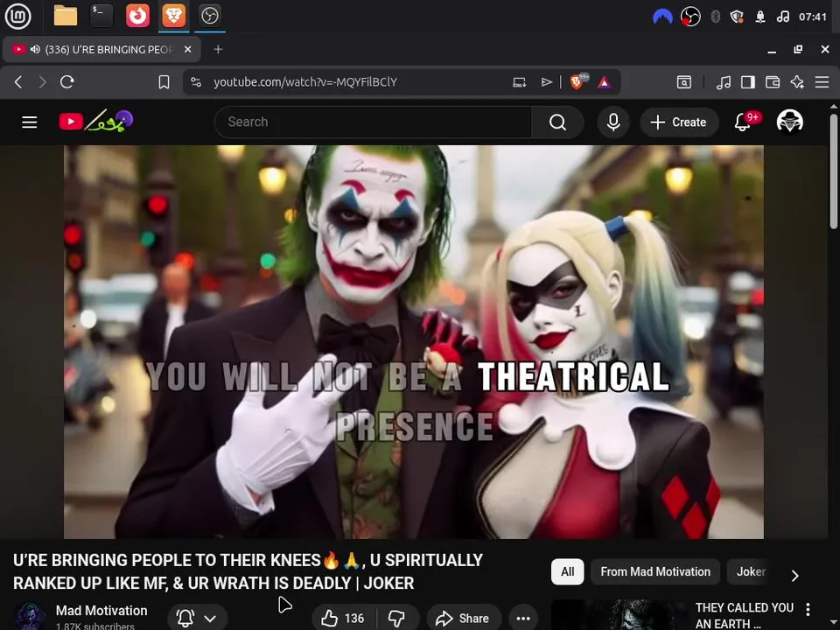Select the All filter chip
Image resolution: width=840 pixels, height=630 pixels.
click(567, 571)
